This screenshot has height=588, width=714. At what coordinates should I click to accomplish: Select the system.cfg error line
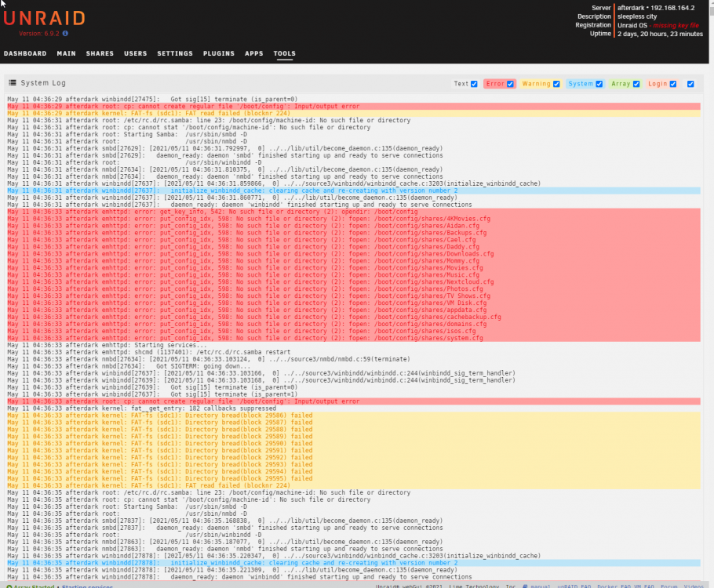[x=353, y=338]
